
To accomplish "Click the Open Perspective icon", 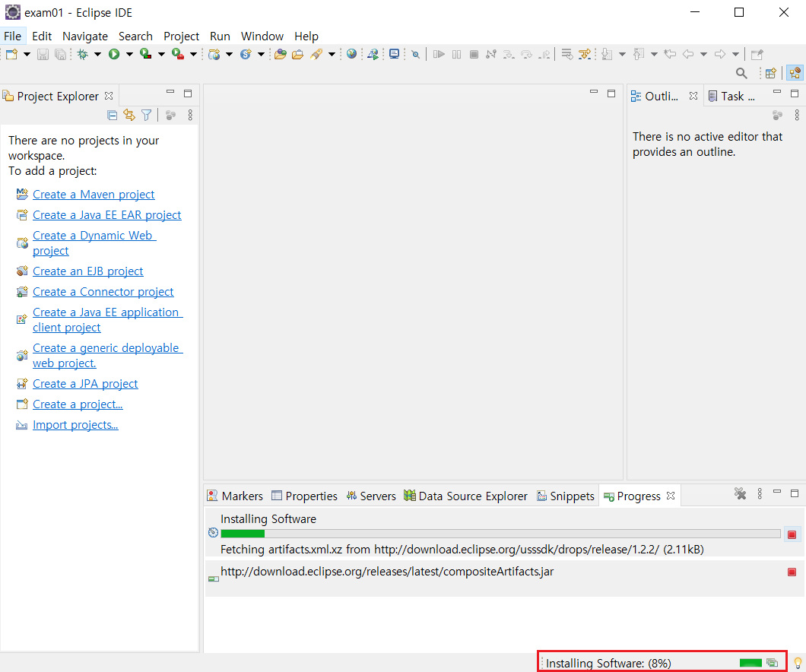I will coord(770,74).
